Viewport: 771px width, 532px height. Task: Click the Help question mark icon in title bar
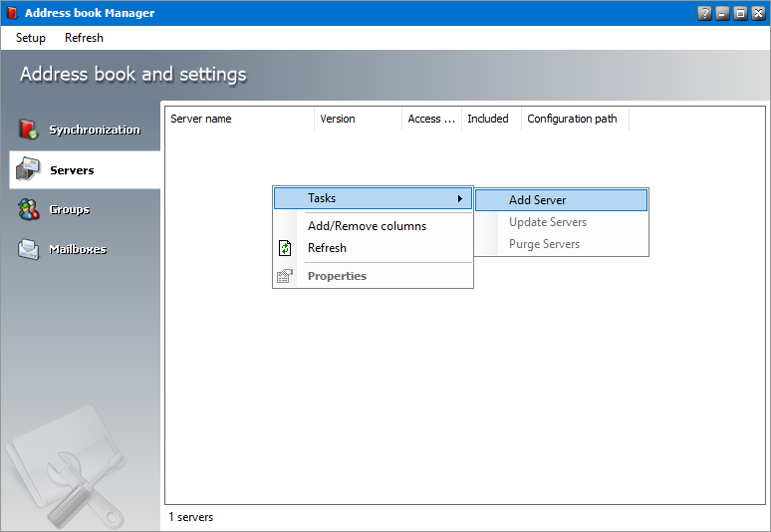click(705, 13)
